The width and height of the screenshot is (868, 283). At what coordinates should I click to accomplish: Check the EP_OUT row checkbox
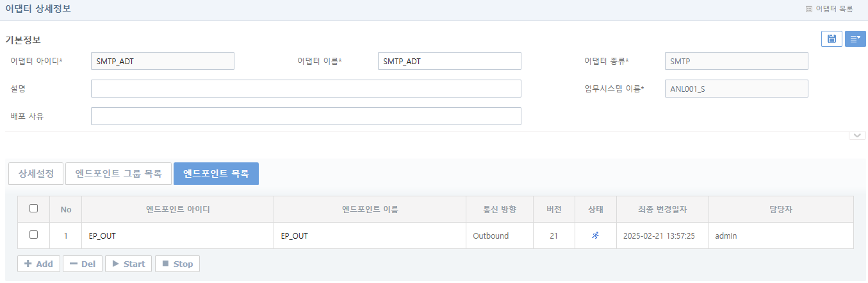click(34, 235)
